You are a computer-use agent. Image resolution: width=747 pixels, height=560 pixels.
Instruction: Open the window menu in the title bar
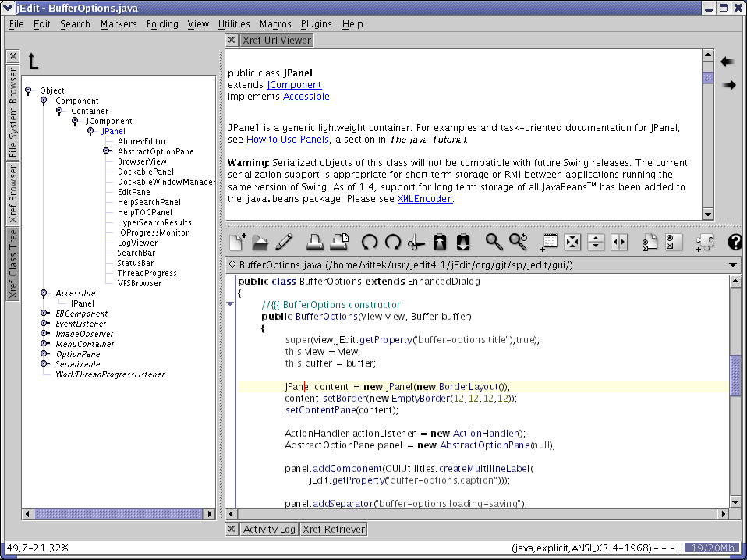tap(8, 8)
